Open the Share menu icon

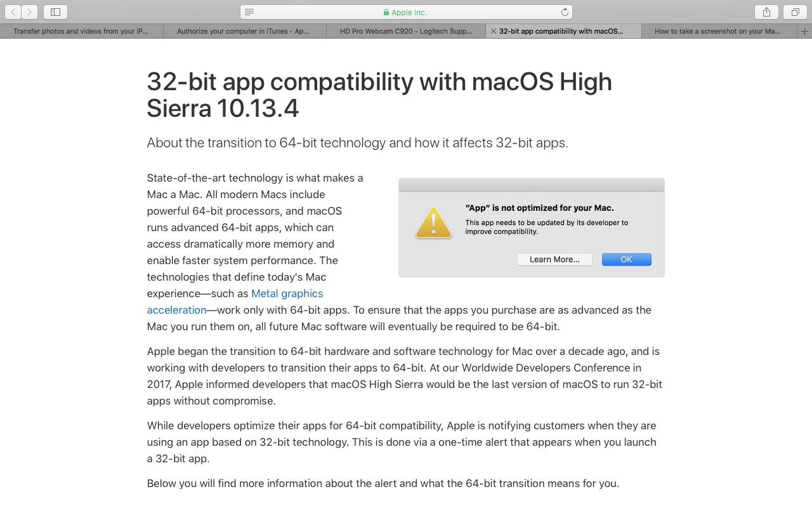(x=766, y=12)
